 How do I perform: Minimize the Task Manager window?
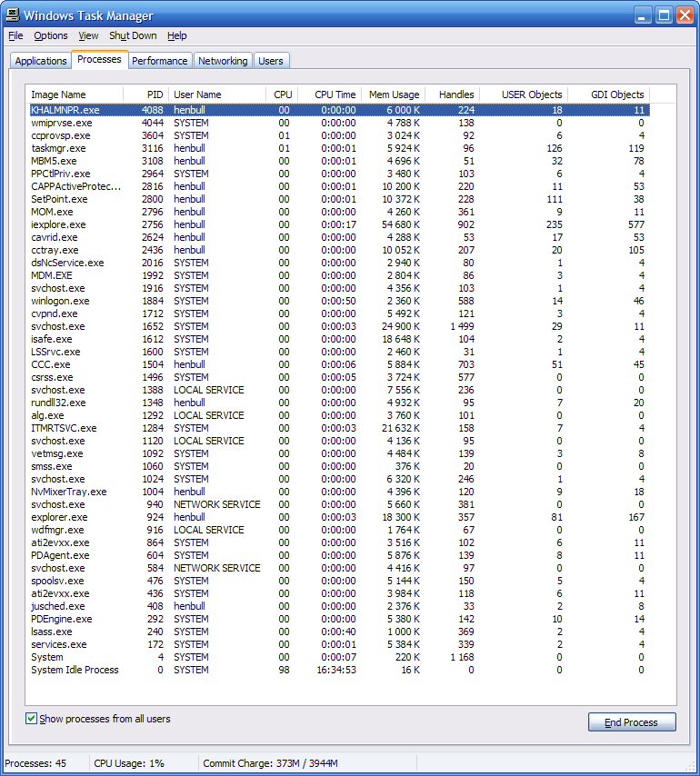642,15
